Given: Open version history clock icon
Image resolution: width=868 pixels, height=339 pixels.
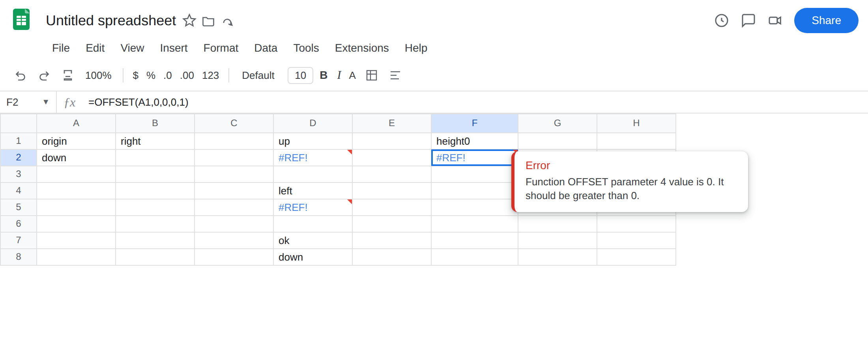Looking at the screenshot, I should [722, 20].
